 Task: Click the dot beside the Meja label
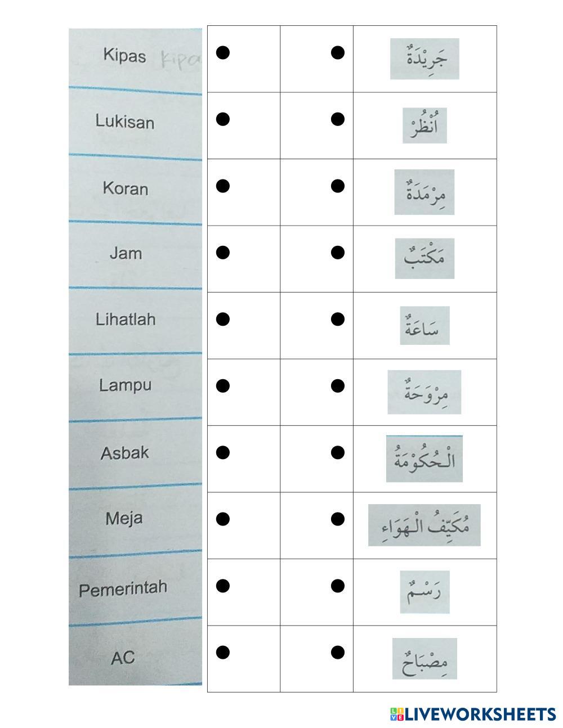[x=223, y=519]
